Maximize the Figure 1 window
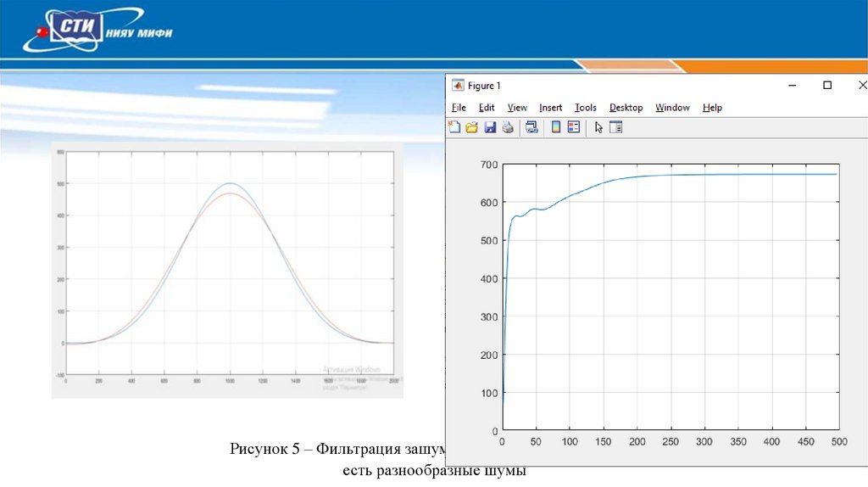This screenshot has height=487, width=868. [x=827, y=86]
